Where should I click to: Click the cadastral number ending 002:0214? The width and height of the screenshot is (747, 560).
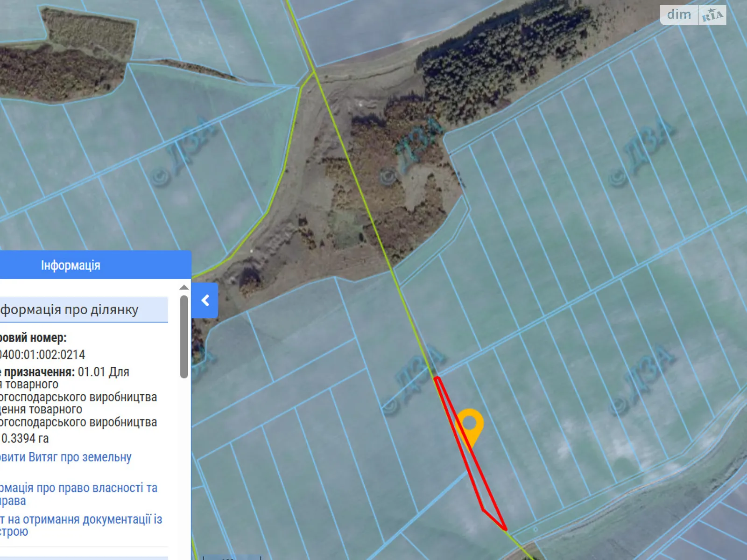43,355
